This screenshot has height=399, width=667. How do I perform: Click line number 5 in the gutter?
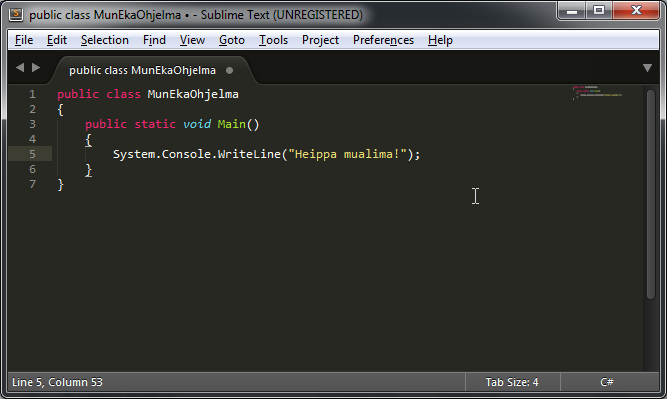click(32, 154)
